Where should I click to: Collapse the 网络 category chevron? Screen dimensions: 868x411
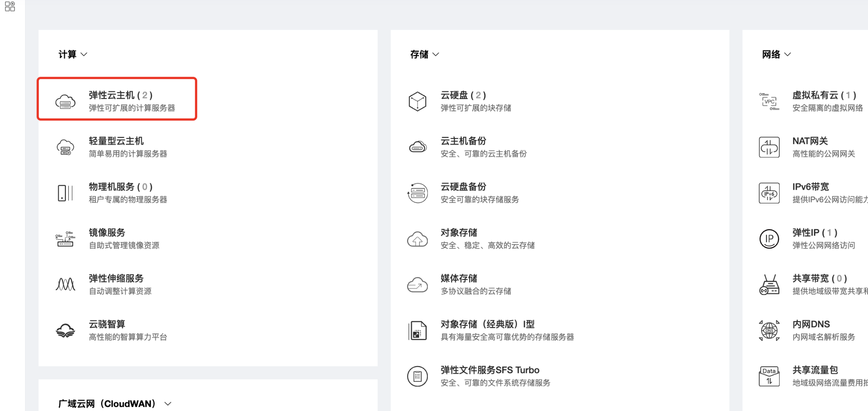coord(788,54)
